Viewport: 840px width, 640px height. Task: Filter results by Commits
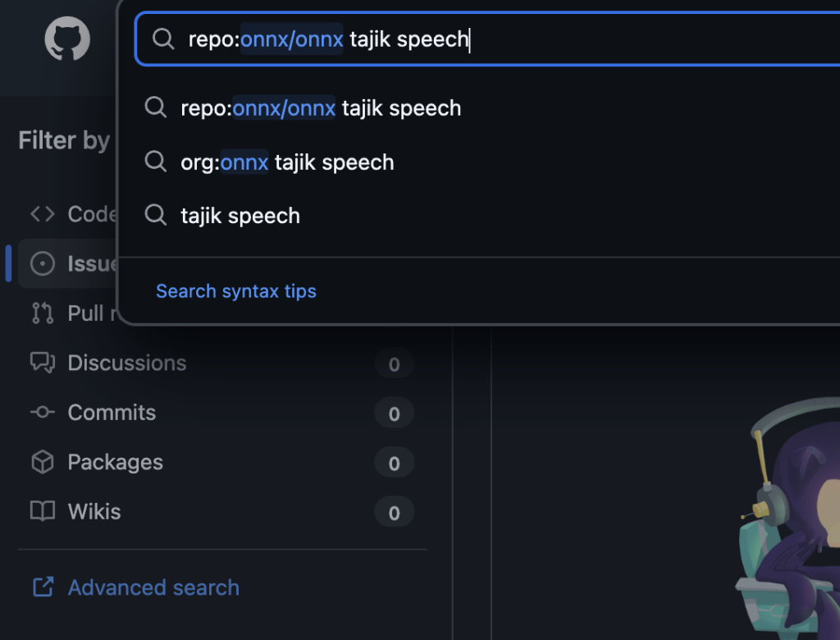pyautogui.click(x=112, y=412)
